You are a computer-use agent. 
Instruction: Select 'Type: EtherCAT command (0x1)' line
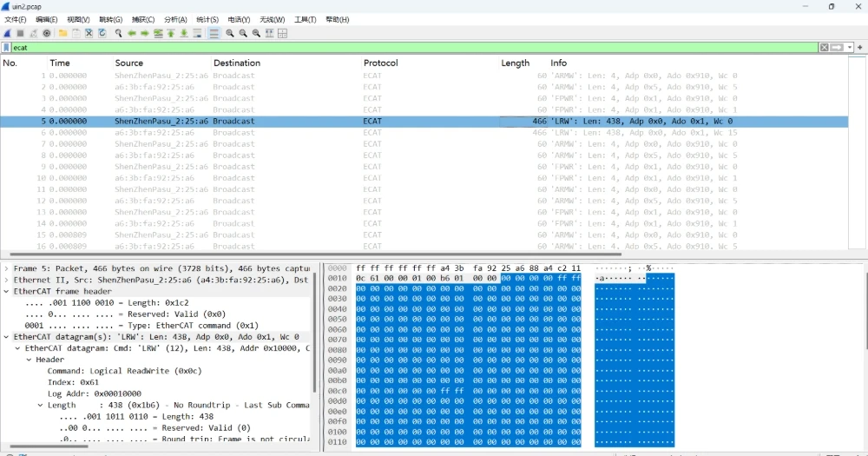tap(141, 326)
